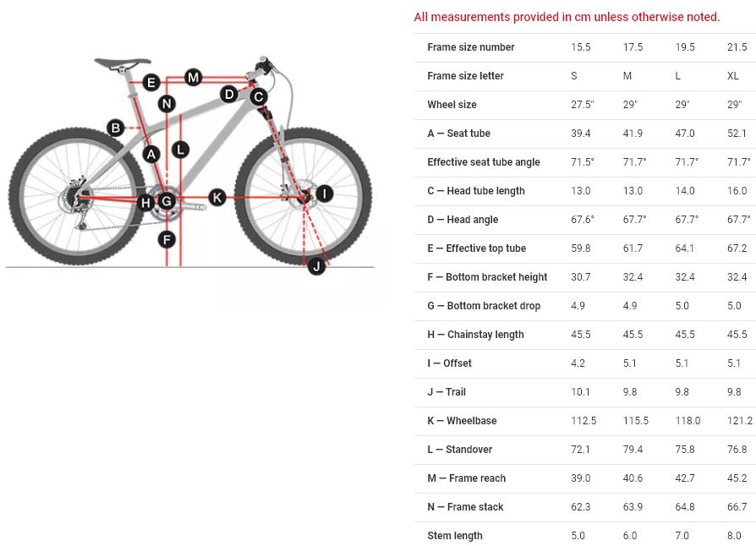The height and width of the screenshot is (546, 756).
Task: Click the bike saddle in the diagram
Action: 123,62
